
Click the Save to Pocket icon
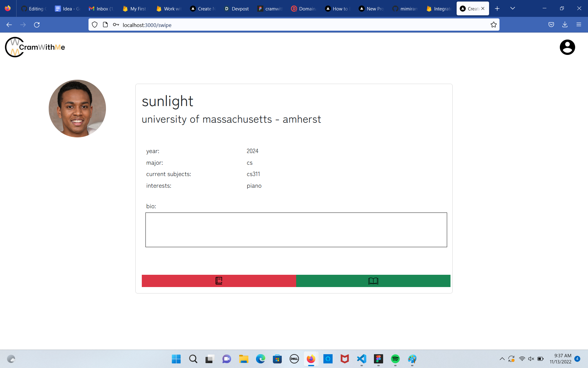[551, 25]
